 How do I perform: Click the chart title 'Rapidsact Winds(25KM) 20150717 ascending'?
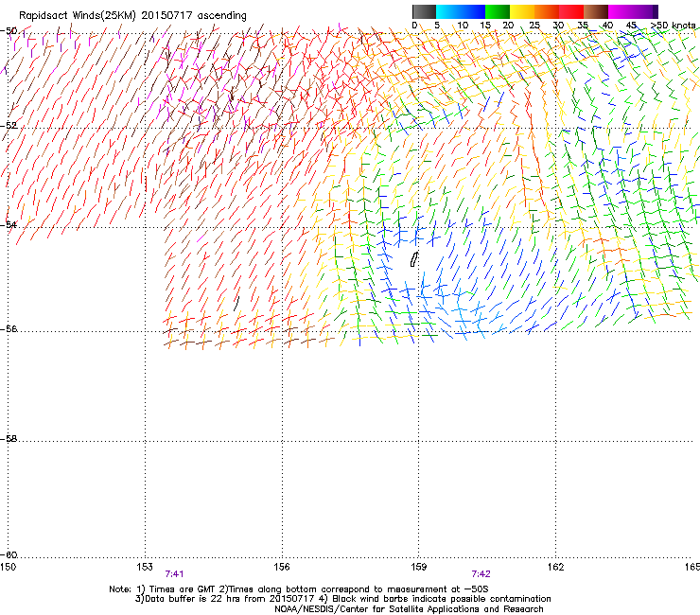tap(132, 16)
